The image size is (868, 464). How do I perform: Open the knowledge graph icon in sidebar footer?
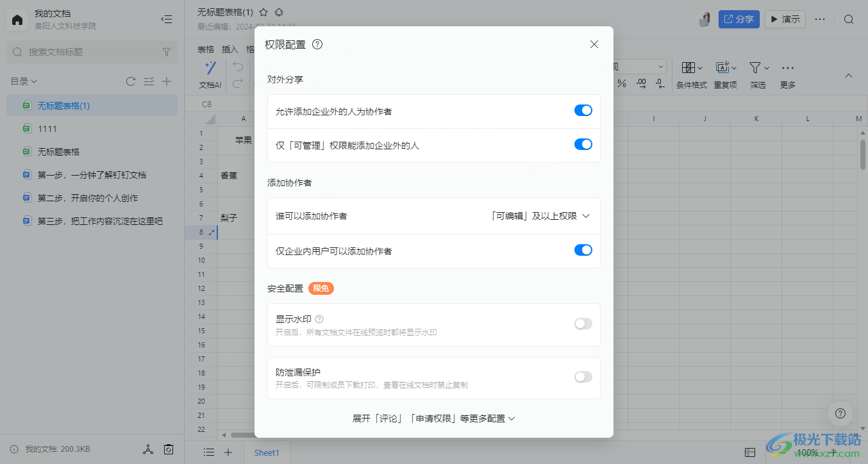[x=148, y=449]
